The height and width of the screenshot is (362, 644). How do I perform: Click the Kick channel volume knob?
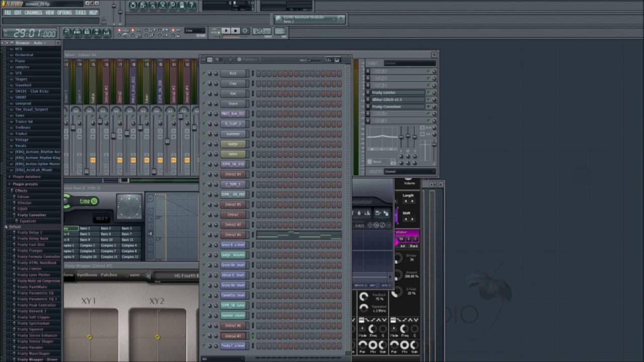(x=216, y=73)
